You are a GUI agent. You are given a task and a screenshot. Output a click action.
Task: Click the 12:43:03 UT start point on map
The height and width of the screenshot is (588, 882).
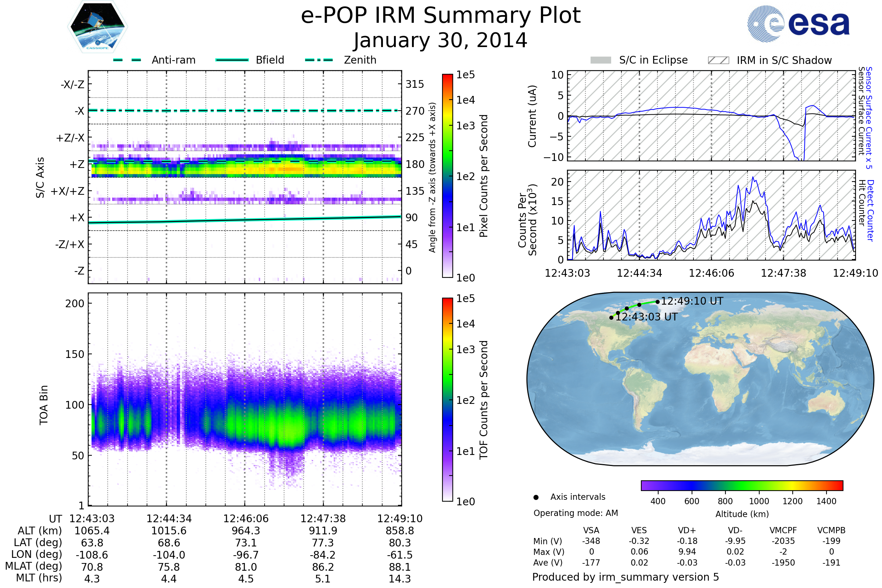pyautogui.click(x=611, y=318)
